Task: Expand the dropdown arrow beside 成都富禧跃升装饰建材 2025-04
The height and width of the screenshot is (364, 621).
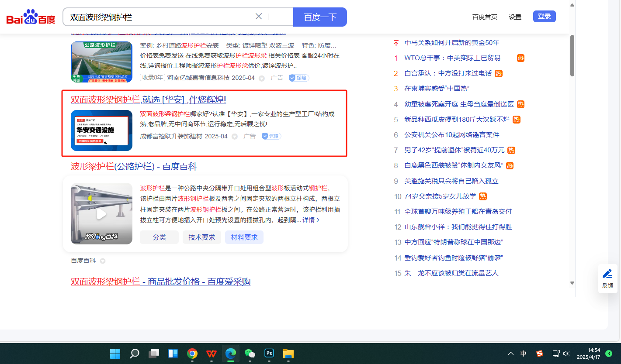Action: click(x=235, y=137)
